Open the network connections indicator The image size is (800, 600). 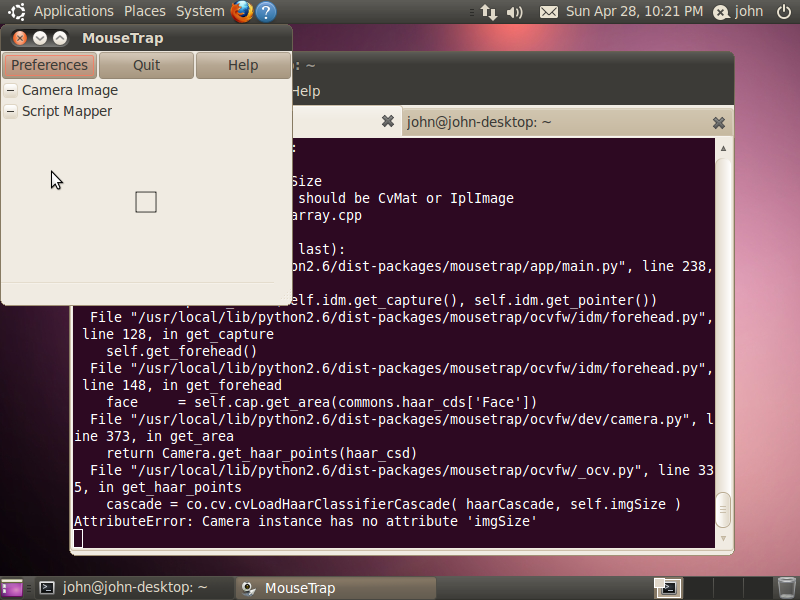point(489,12)
